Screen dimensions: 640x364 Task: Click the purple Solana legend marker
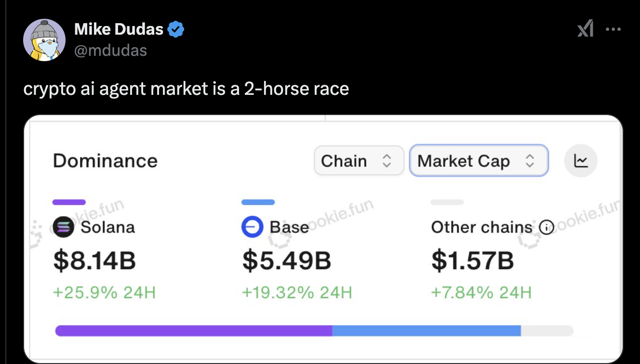coord(69,202)
